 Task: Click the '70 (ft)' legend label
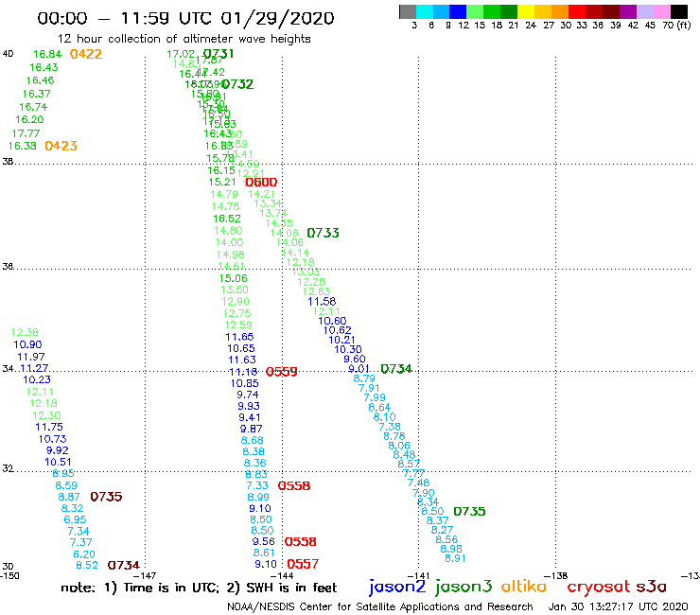(676, 26)
